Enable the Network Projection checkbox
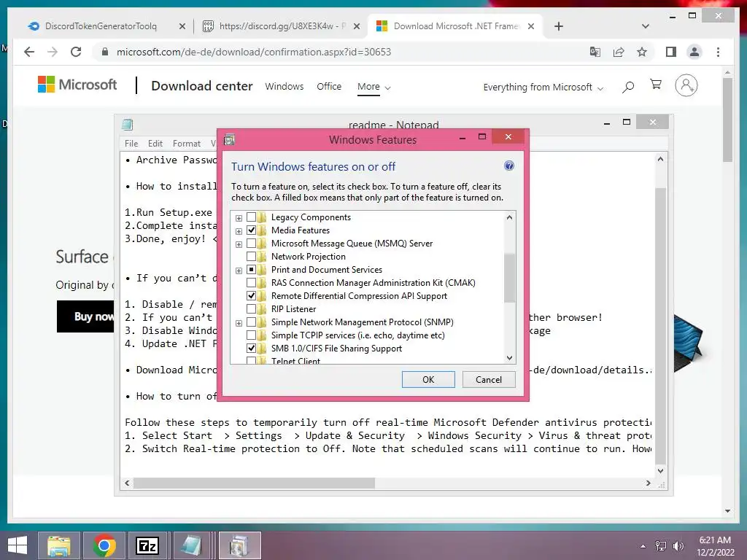747x560 pixels. point(251,257)
